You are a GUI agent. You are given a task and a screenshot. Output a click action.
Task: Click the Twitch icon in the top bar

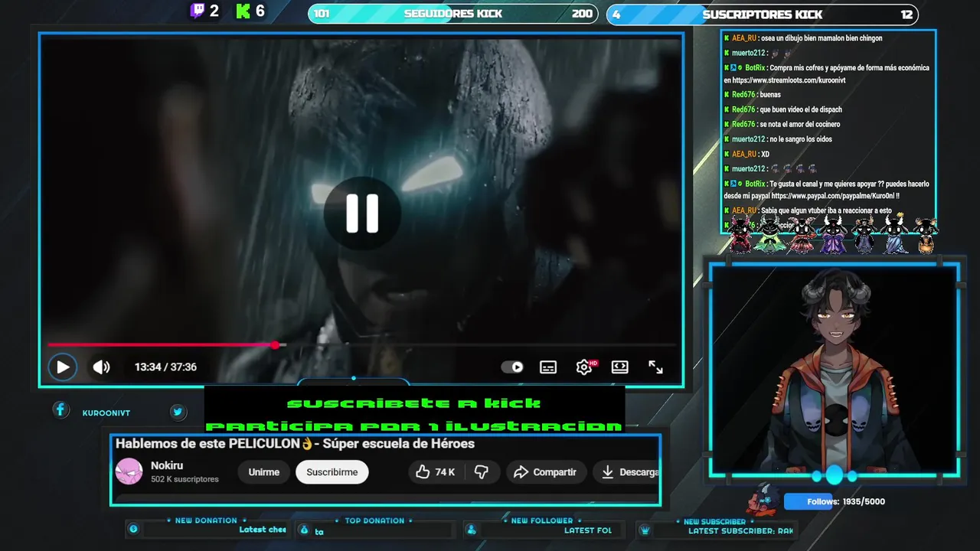tap(198, 11)
